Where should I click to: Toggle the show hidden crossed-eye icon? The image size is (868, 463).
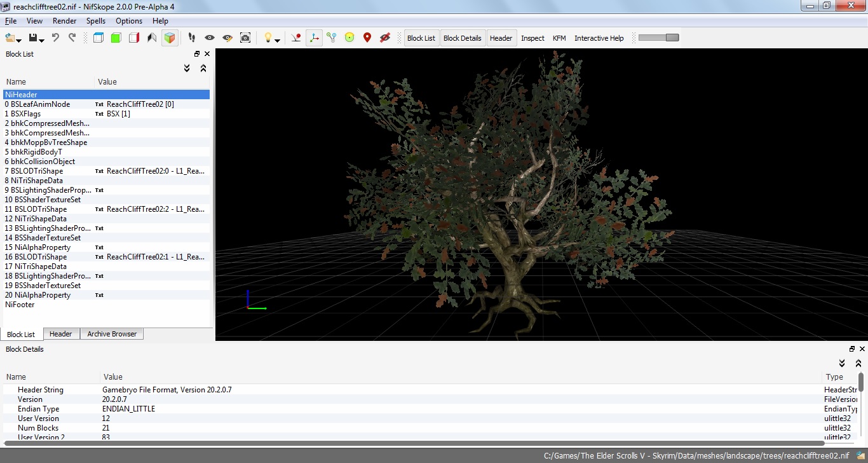(384, 38)
